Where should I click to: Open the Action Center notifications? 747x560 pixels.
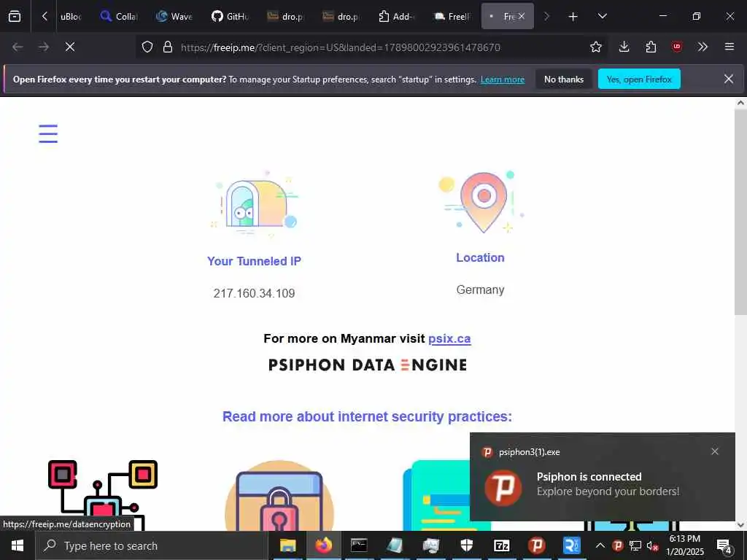(x=725, y=545)
